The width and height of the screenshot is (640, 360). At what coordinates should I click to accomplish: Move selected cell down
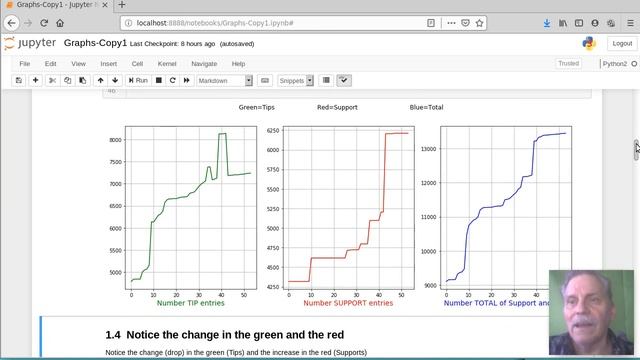click(115, 80)
